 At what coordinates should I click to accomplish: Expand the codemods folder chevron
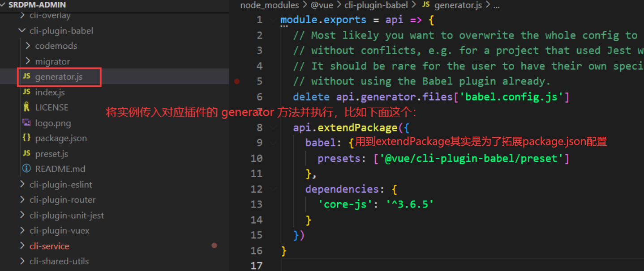tap(28, 46)
